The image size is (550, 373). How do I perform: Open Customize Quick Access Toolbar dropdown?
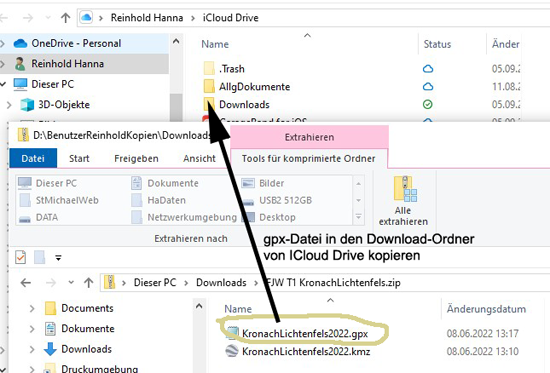pos(58,258)
